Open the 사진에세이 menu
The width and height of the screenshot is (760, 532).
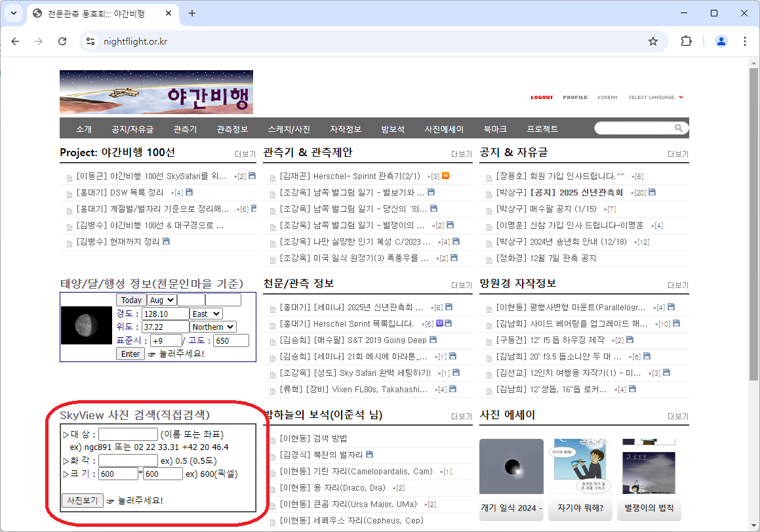coord(444,129)
